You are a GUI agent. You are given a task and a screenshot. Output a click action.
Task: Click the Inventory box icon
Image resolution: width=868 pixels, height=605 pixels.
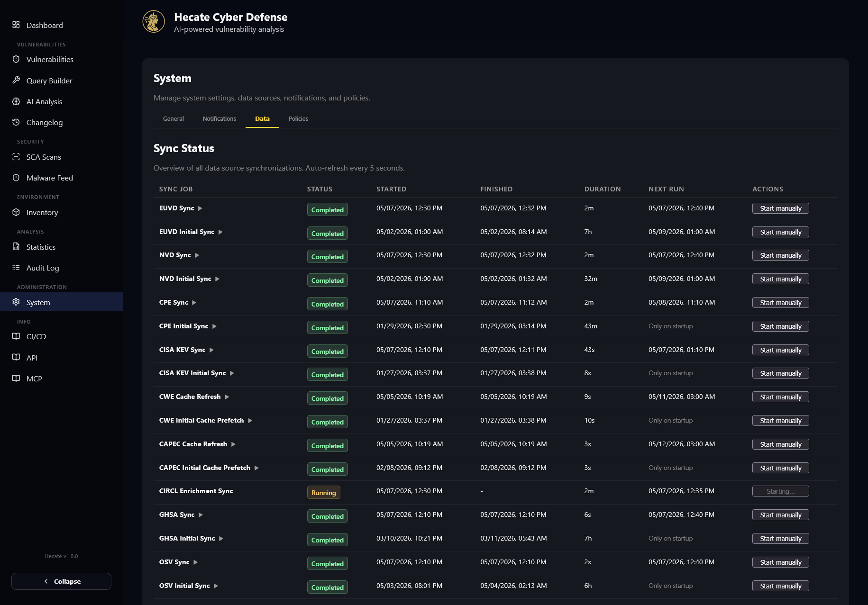pyautogui.click(x=16, y=212)
